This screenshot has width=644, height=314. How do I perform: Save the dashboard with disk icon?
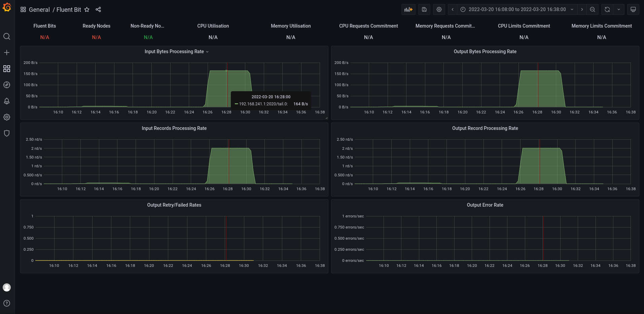[424, 9]
